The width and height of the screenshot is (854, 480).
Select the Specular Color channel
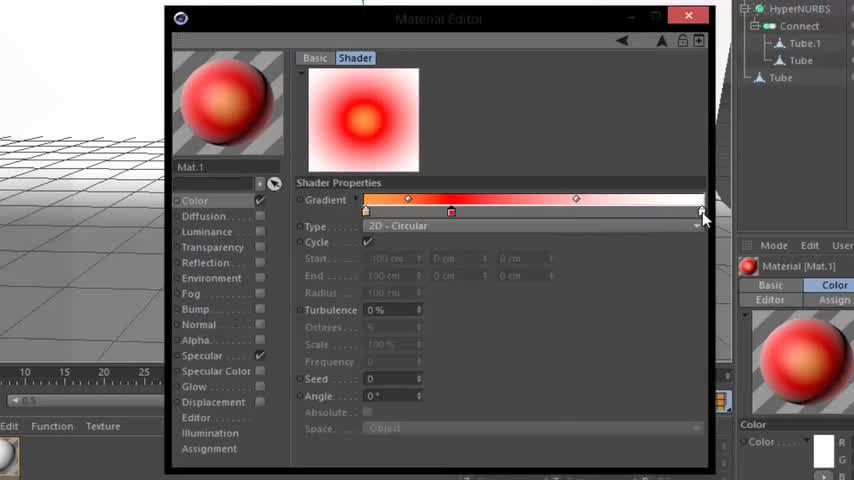point(216,371)
